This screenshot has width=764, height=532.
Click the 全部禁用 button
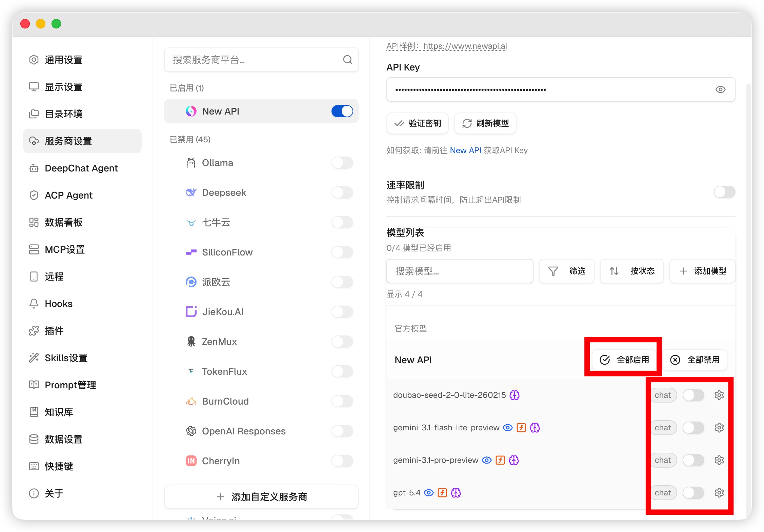tap(695, 360)
